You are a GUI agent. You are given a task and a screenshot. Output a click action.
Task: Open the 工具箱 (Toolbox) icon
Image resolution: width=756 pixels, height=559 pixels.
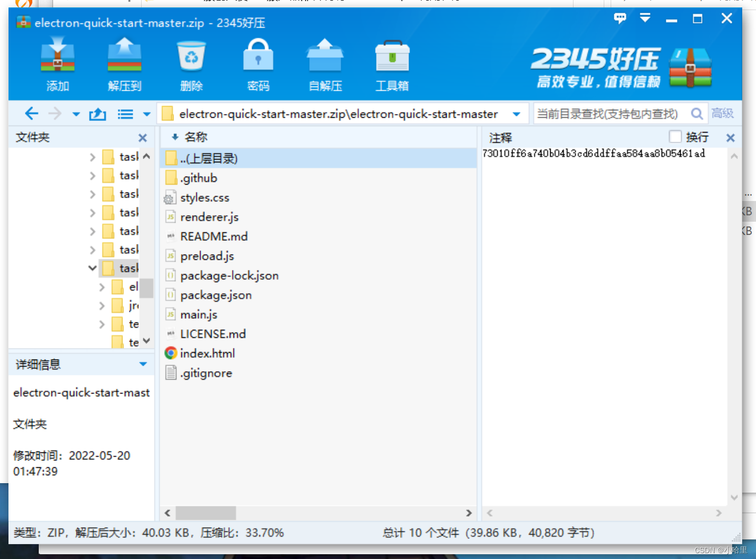pos(392,56)
